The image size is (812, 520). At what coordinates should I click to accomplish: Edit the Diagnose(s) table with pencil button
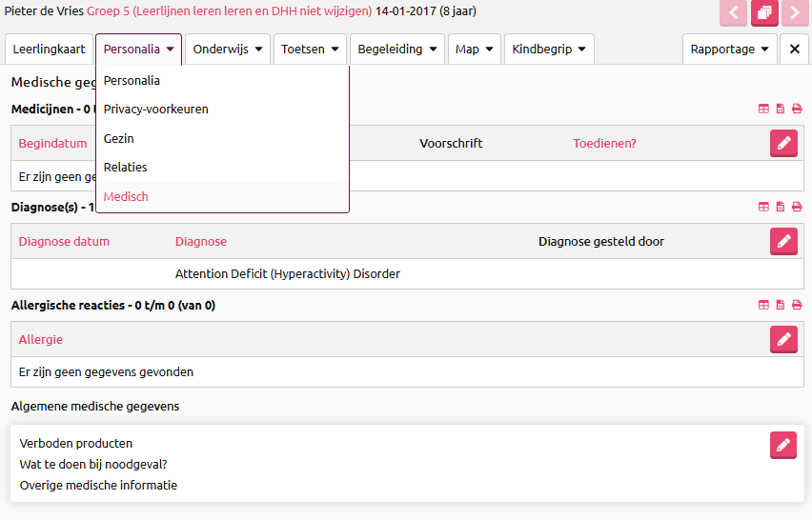point(783,242)
